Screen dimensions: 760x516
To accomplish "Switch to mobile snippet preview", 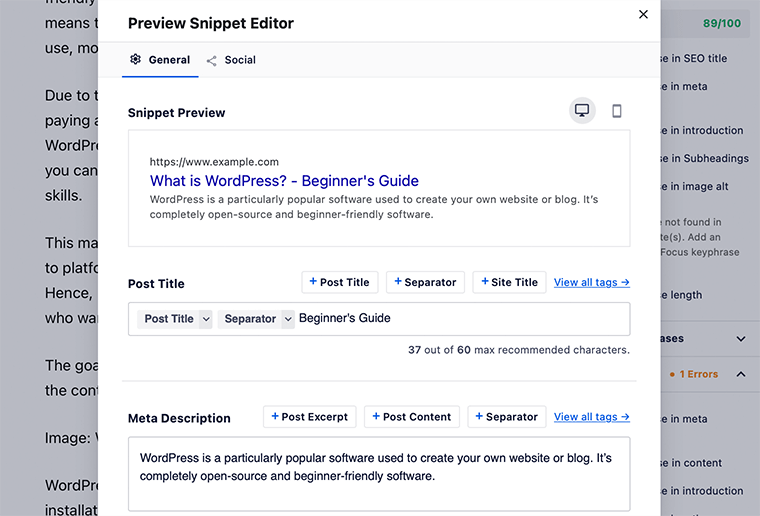I will (617, 111).
